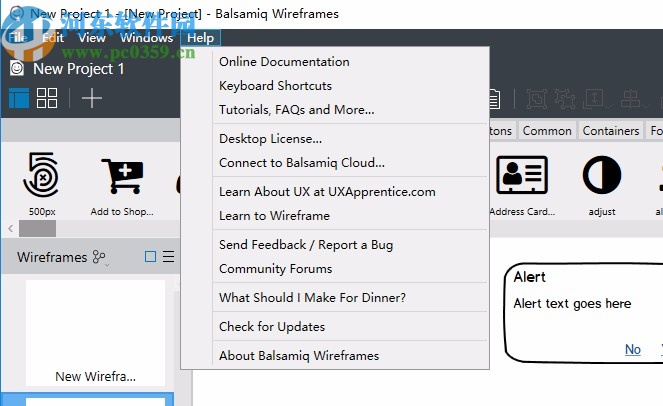Select the Alert title text
Image resolution: width=663 pixels, height=406 pixels.
pyautogui.click(x=529, y=277)
